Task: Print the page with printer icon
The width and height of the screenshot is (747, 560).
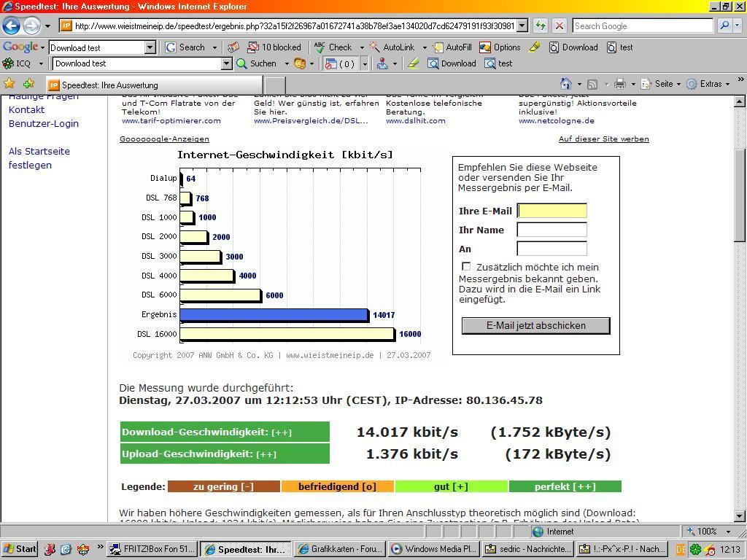Action: tap(620, 85)
